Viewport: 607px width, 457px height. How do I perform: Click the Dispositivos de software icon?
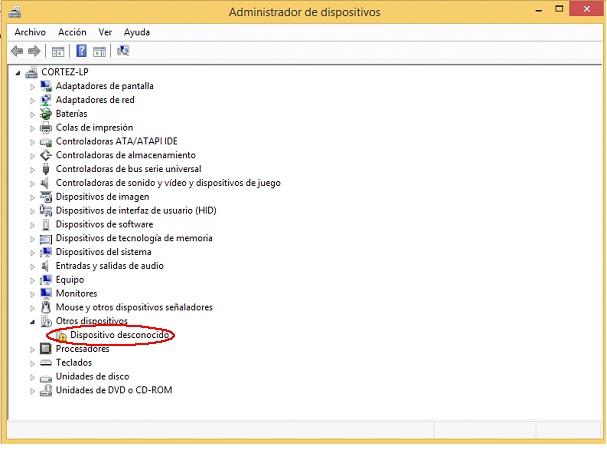coord(46,224)
